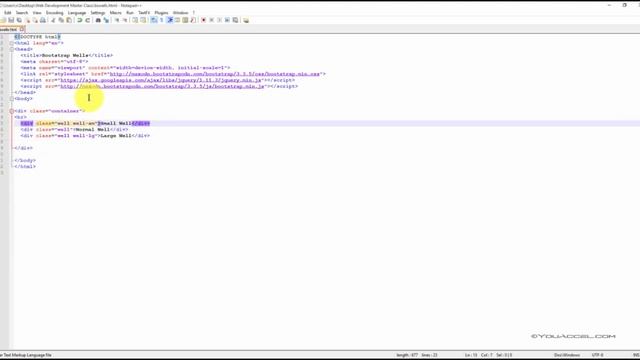Open the Run menu
This screenshot has width=640, height=360.
pyautogui.click(x=130, y=13)
